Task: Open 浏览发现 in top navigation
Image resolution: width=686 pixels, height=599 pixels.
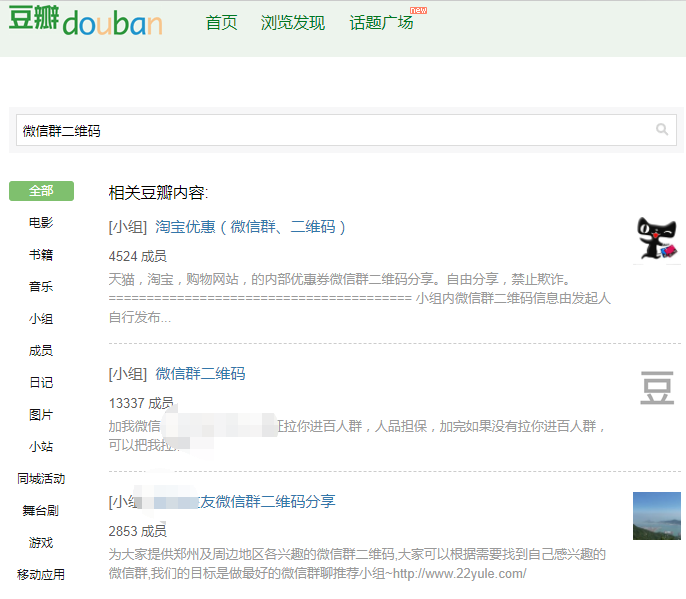Action: 293,23
